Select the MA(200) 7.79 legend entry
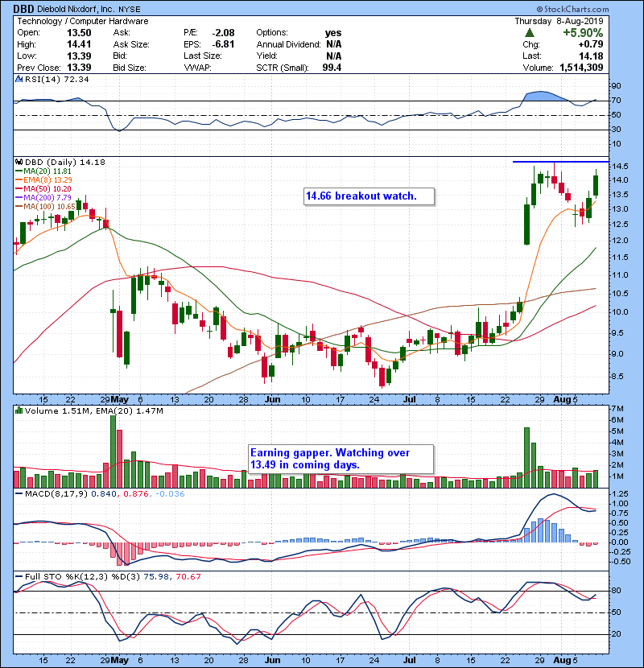The image size is (644, 668). tap(43, 198)
